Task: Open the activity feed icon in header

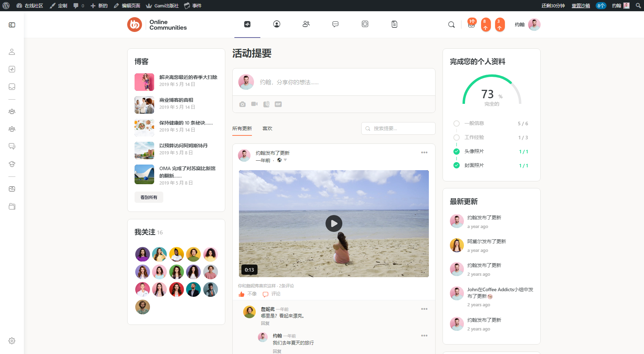Action: 247,24
